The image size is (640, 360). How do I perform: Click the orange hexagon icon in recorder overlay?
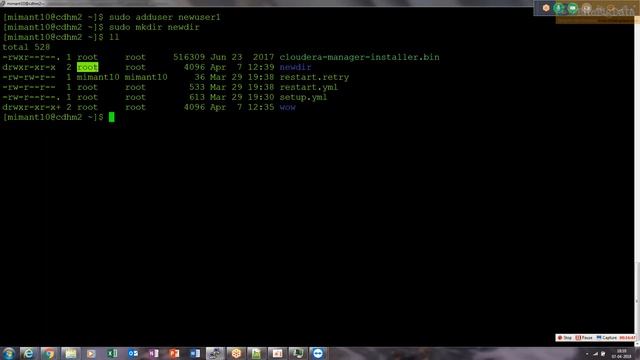pyautogui.click(x=546, y=8)
